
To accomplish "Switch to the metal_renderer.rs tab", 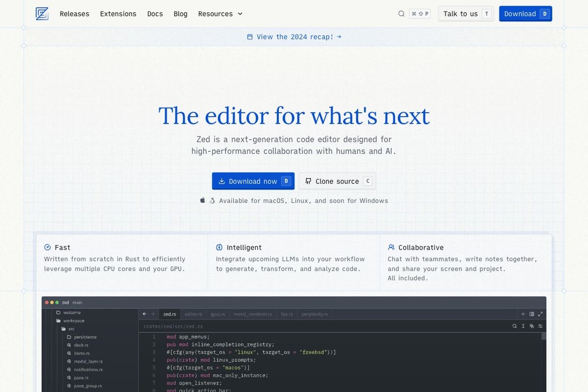I will tap(253, 314).
